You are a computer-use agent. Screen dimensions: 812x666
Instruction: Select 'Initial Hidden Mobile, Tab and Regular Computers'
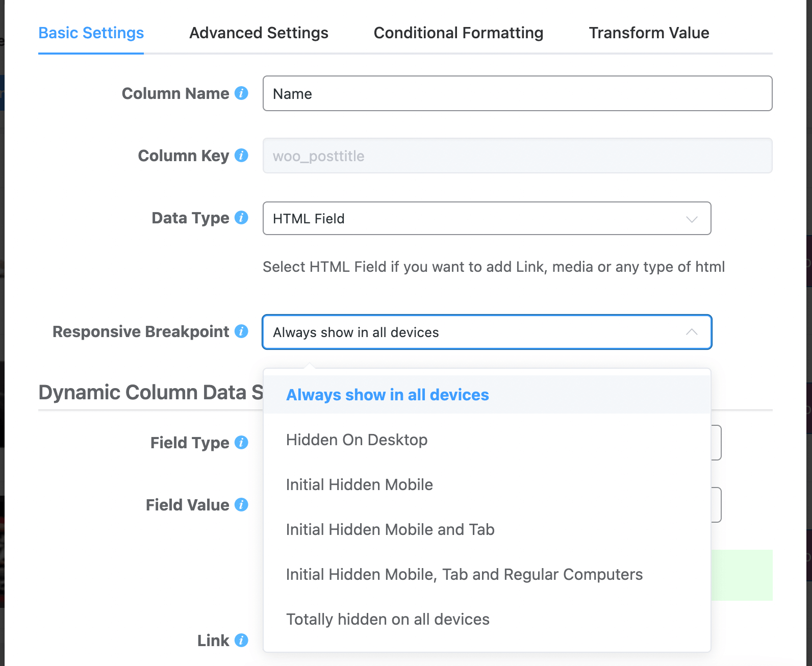pos(464,574)
